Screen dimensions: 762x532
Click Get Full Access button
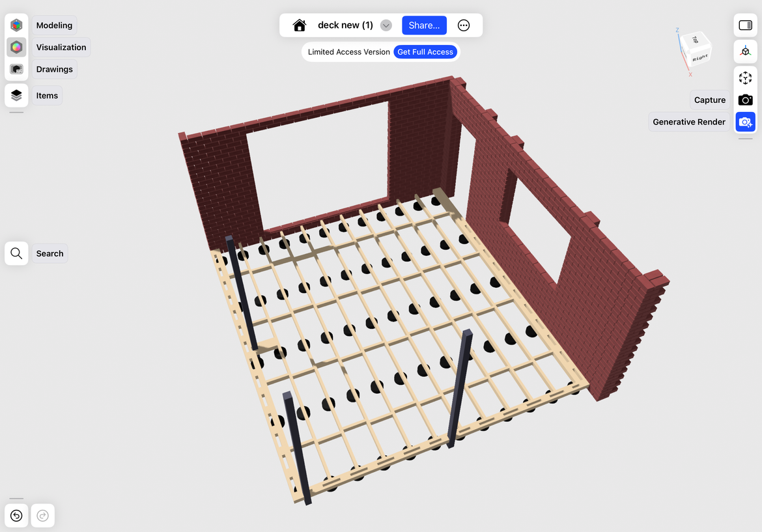[425, 52]
